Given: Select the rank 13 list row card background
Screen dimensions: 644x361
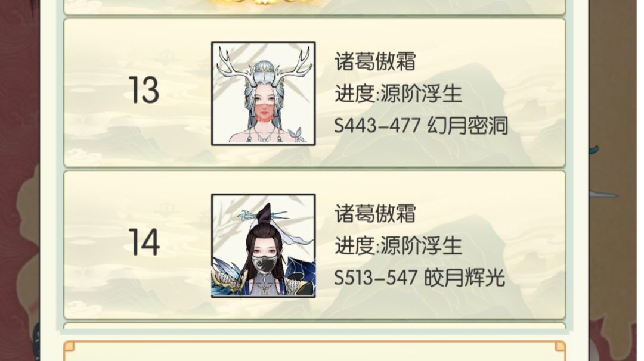Looking at the screenshot, I should pos(315,93).
